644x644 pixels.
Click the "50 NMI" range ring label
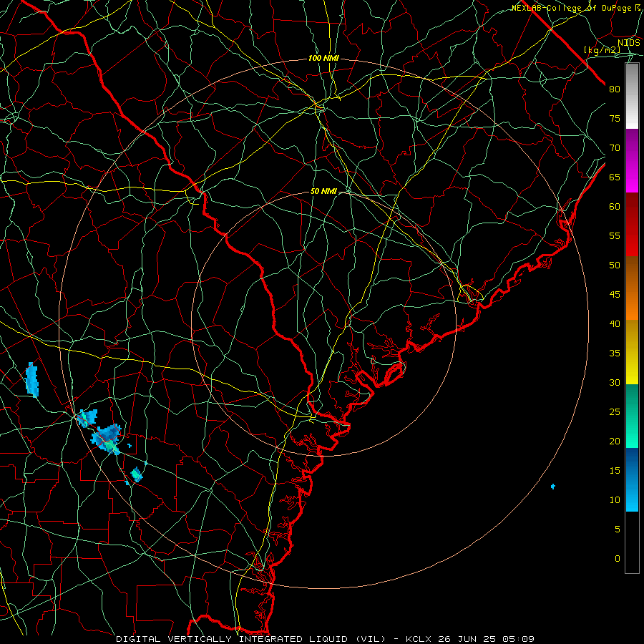coord(323,191)
